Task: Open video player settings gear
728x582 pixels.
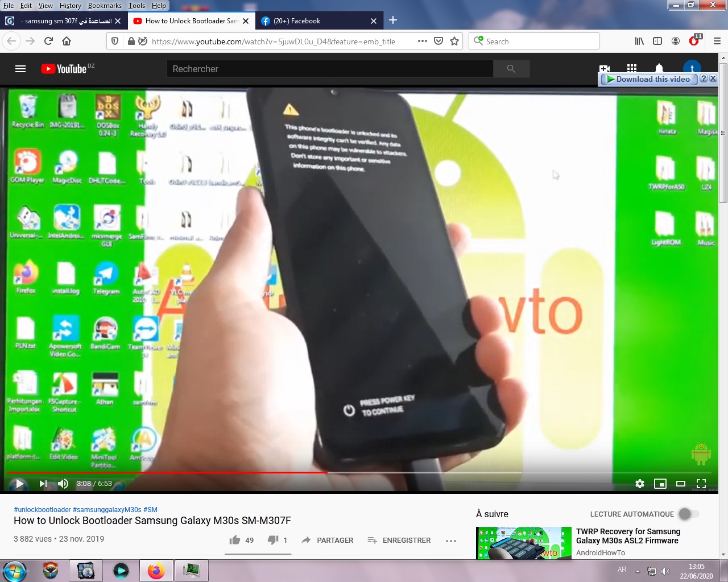Action: click(640, 484)
